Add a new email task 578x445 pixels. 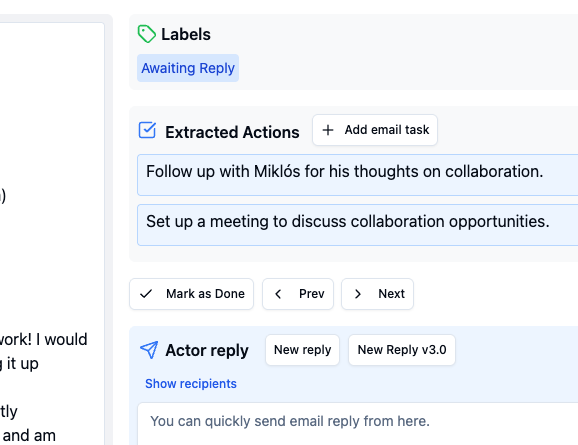[x=375, y=130]
